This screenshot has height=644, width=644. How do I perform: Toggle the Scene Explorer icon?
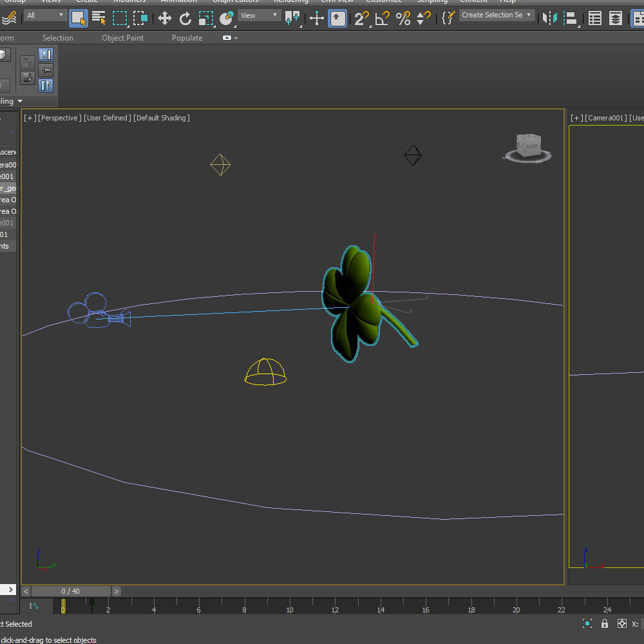pos(594,18)
